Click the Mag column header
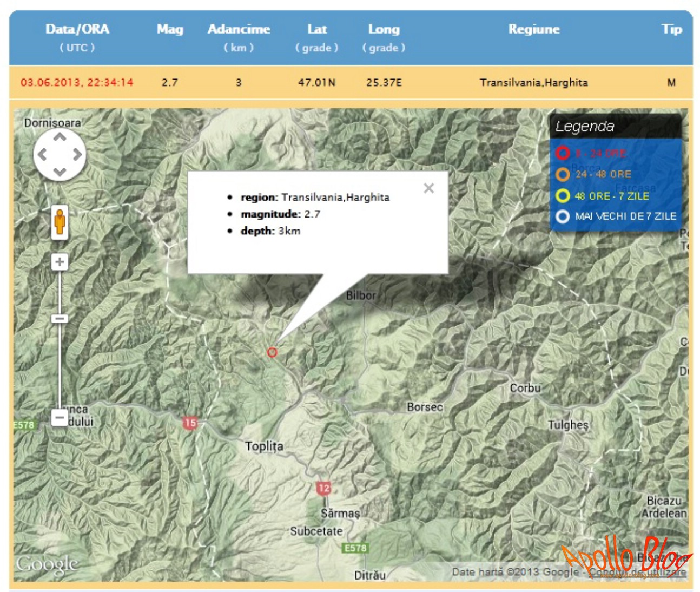The height and width of the screenshot is (592, 700). coord(170,29)
